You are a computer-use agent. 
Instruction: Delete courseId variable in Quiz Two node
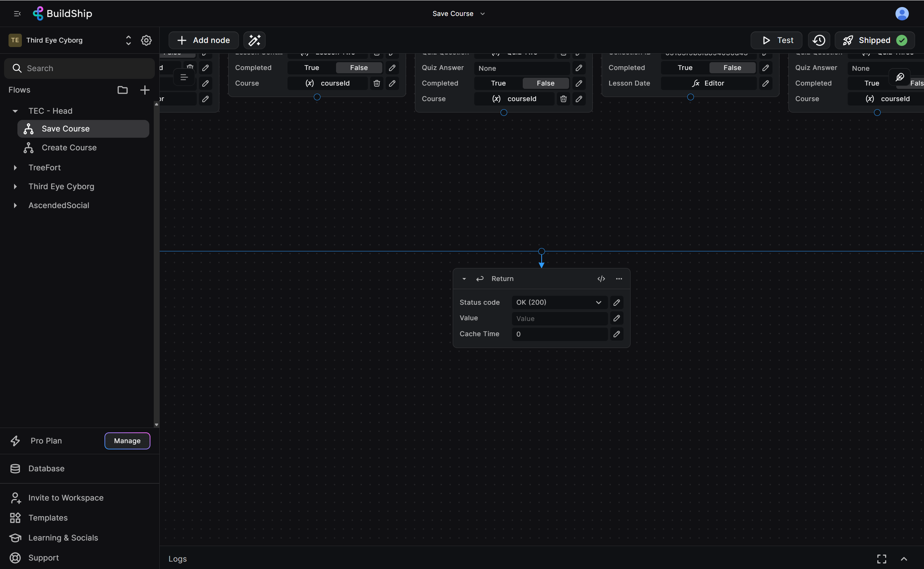click(x=563, y=99)
